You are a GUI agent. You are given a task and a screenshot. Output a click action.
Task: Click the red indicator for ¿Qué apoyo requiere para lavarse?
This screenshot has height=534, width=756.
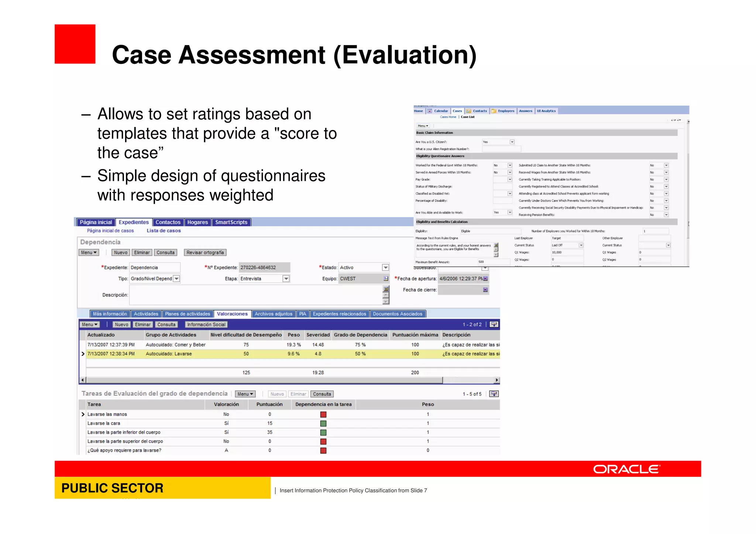323,450
